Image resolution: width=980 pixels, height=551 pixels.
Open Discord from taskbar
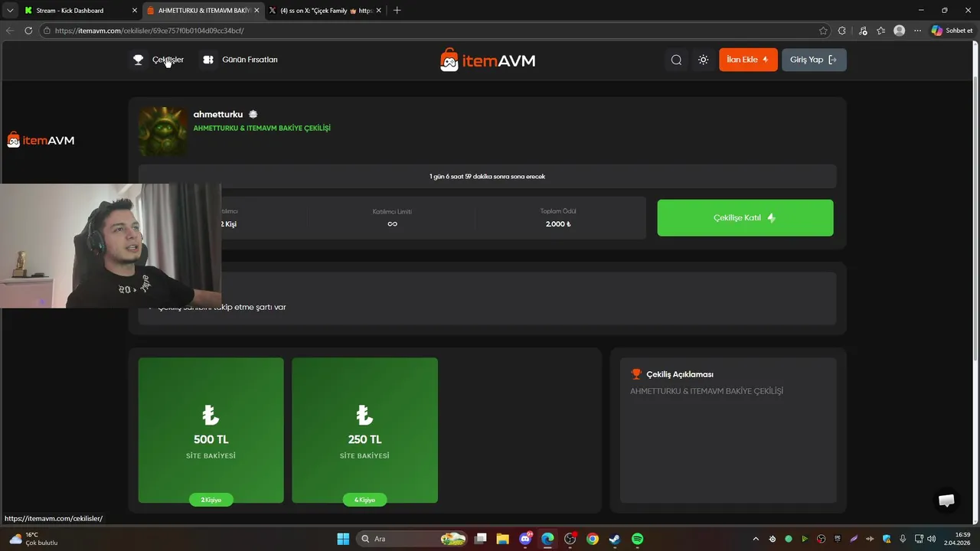coord(525,539)
